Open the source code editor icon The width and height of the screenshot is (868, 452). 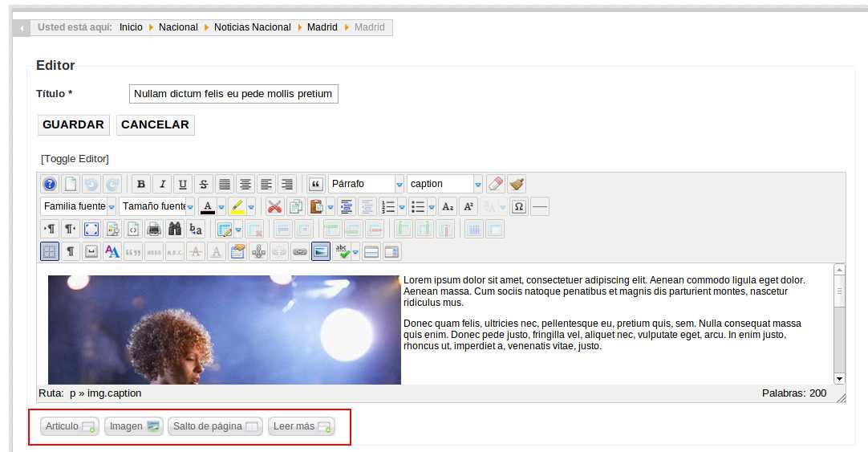pos(133,229)
